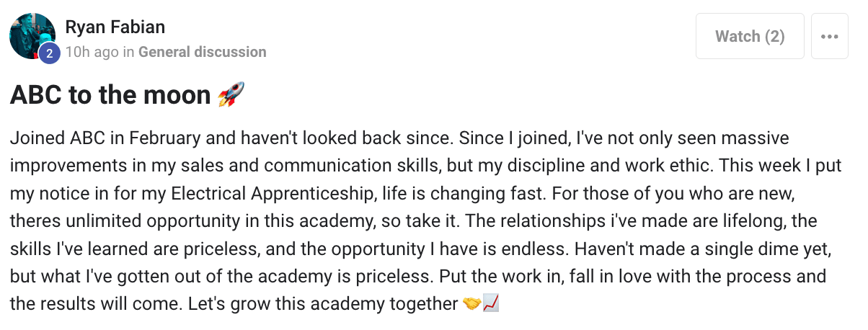Click the sentence Let's grow this academy together
The width and height of the screenshot is (868, 330).
pos(323,304)
